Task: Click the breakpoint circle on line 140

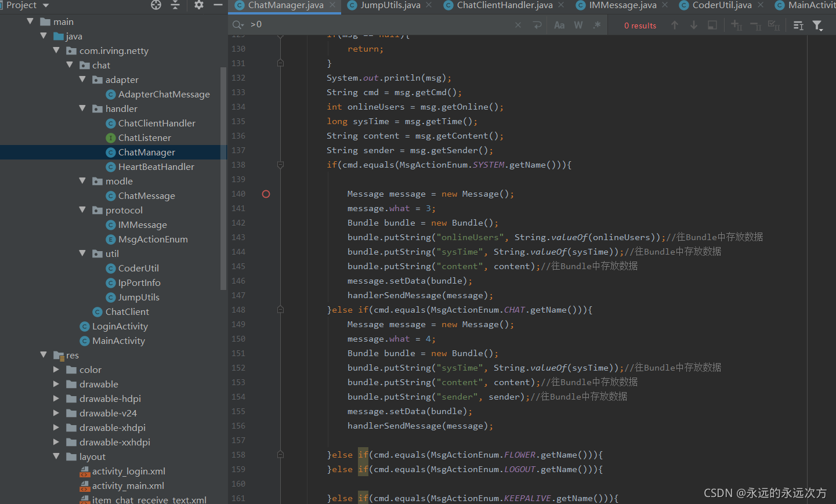Action: pyautogui.click(x=266, y=194)
